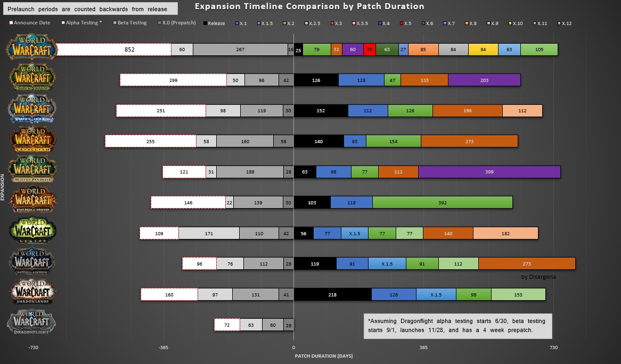Select the Mists of Pandaria logo
Viewport: 621px width, 364px height.
pos(32,170)
